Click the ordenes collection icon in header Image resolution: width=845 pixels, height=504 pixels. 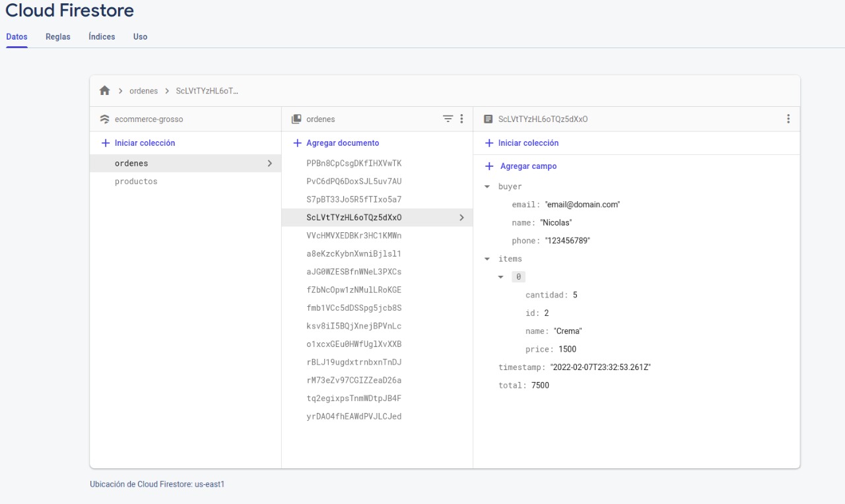point(296,119)
